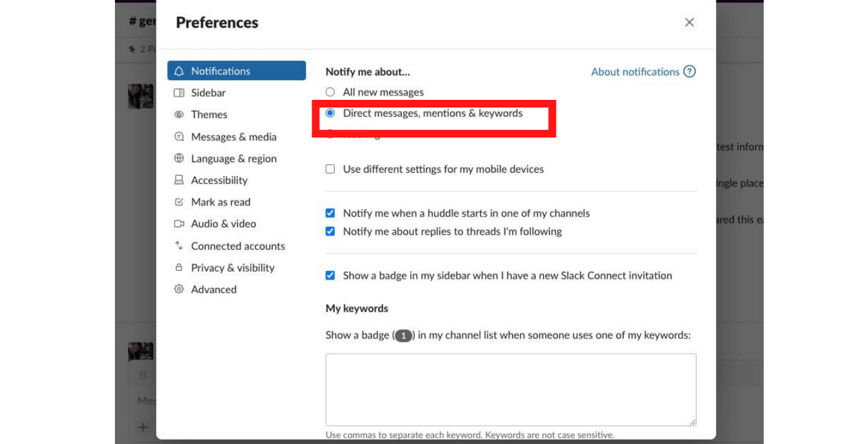Click the My keywords heading
868x444 pixels.
point(357,308)
